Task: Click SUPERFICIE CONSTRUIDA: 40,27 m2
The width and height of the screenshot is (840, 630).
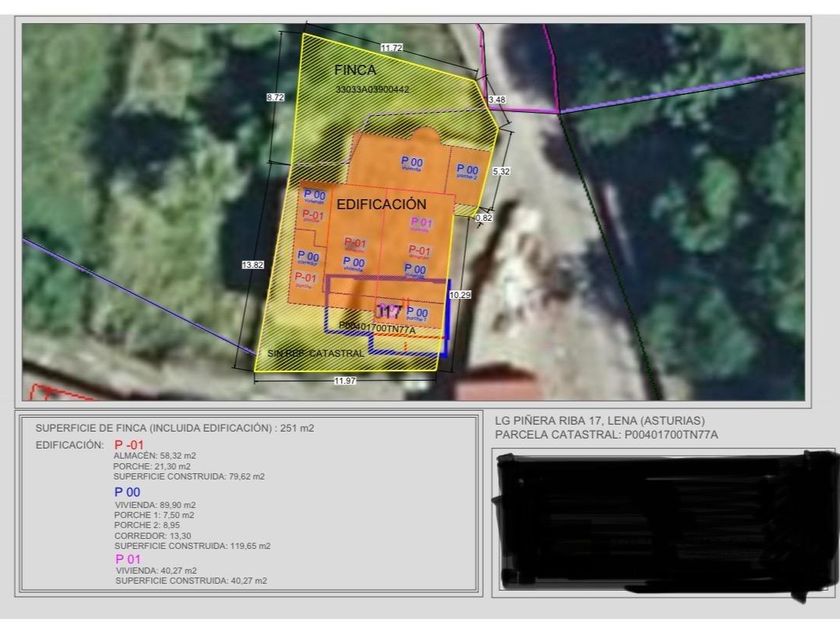Action: pyautogui.click(x=191, y=581)
